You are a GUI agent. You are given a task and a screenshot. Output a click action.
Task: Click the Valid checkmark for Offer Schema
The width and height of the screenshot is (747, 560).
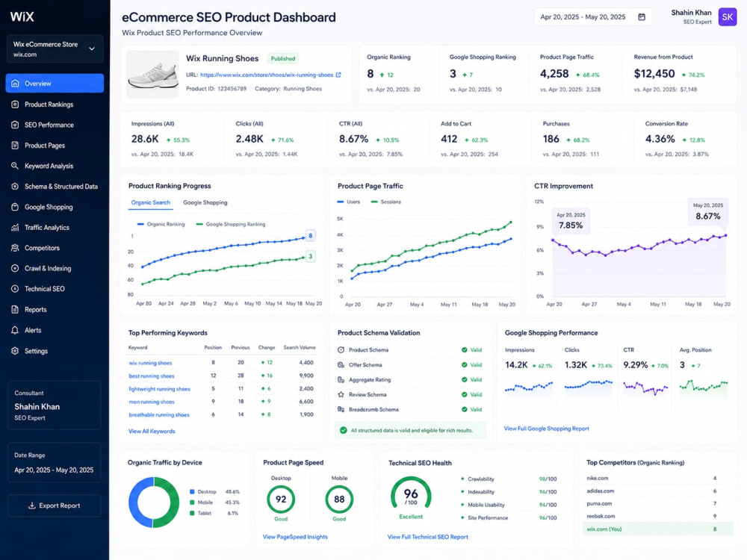tap(464, 365)
